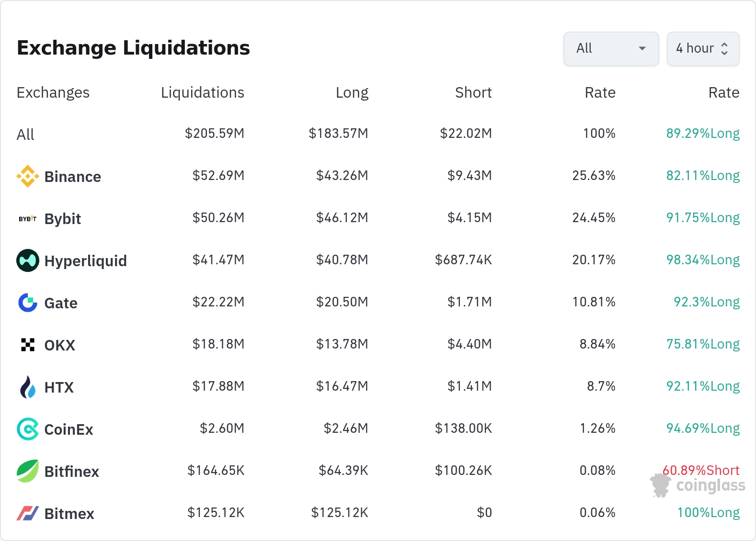
Task: Click the OKX logo icon
Action: coord(28,345)
